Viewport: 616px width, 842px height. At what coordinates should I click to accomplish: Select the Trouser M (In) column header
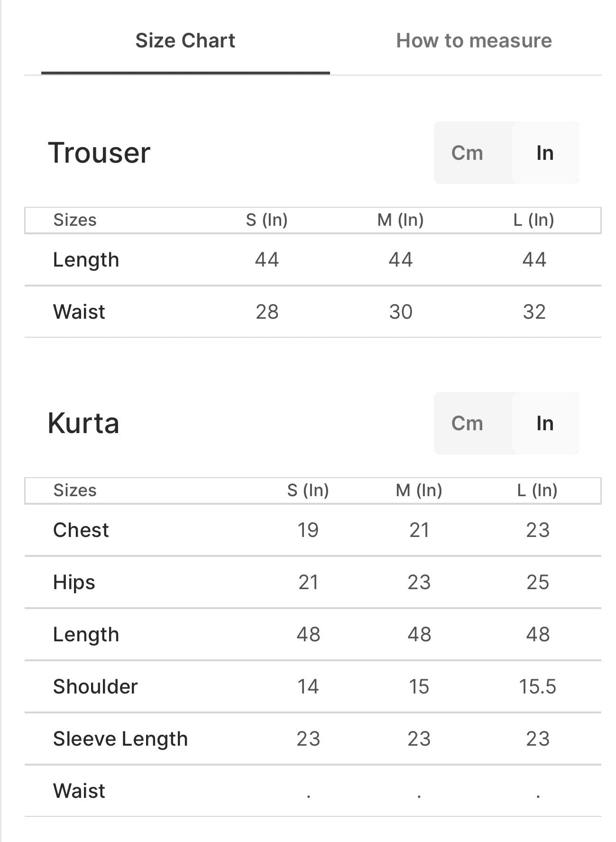[401, 220]
